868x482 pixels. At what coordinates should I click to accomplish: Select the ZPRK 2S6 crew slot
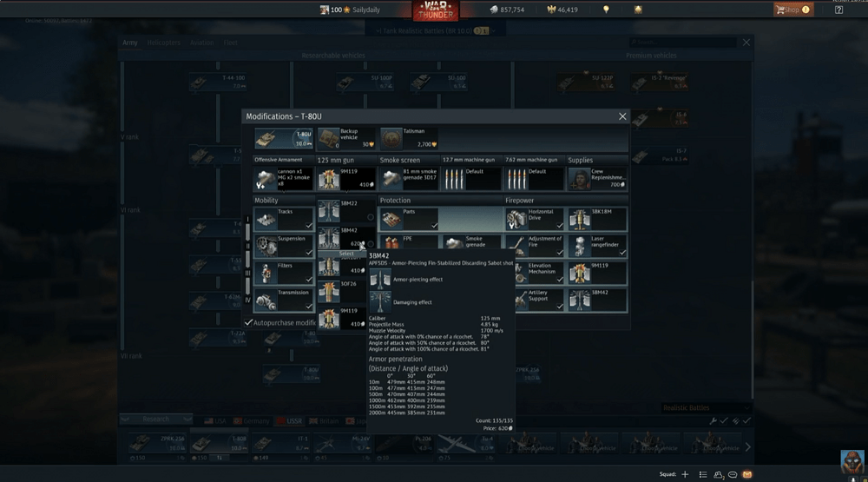point(157,445)
